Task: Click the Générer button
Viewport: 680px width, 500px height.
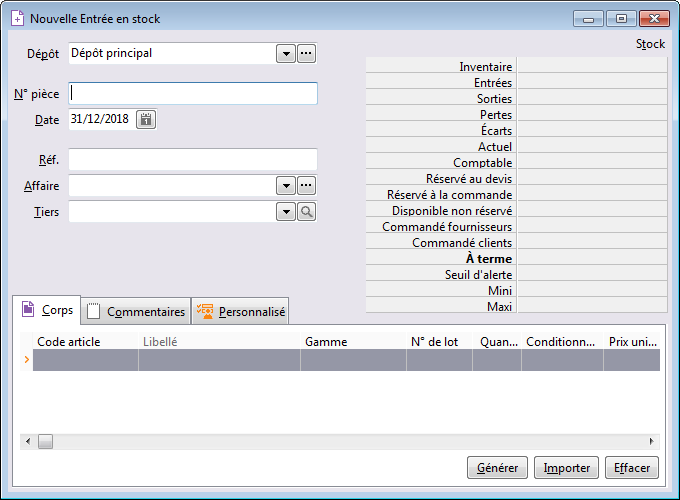Action: tap(497, 468)
